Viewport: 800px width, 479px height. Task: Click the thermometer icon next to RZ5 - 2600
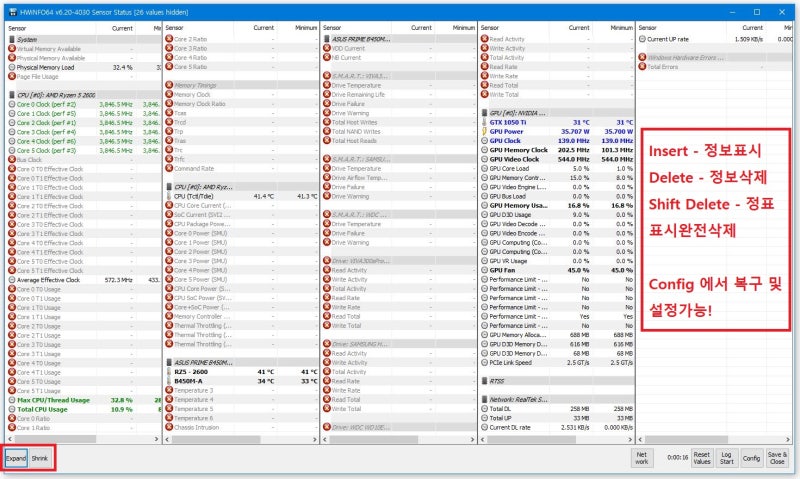(x=169, y=372)
